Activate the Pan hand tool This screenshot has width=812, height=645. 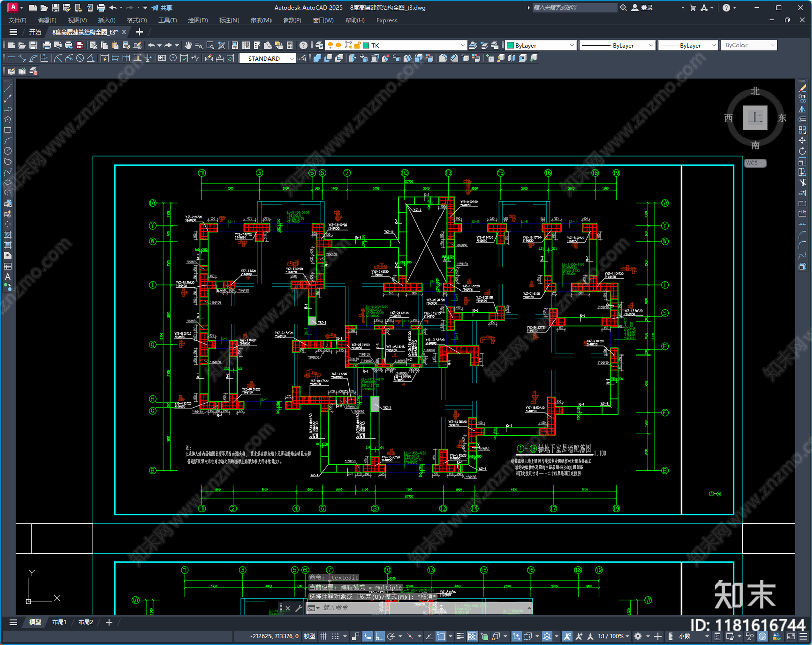(x=188, y=45)
